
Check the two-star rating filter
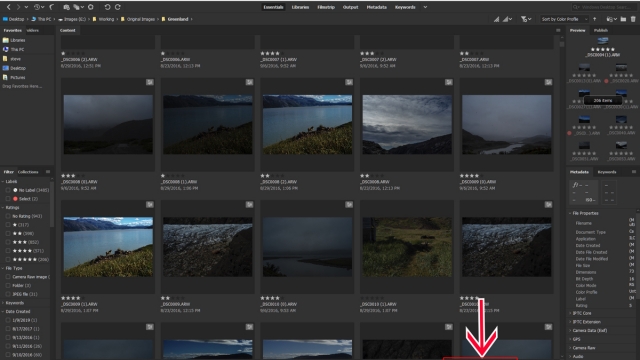click(8, 233)
